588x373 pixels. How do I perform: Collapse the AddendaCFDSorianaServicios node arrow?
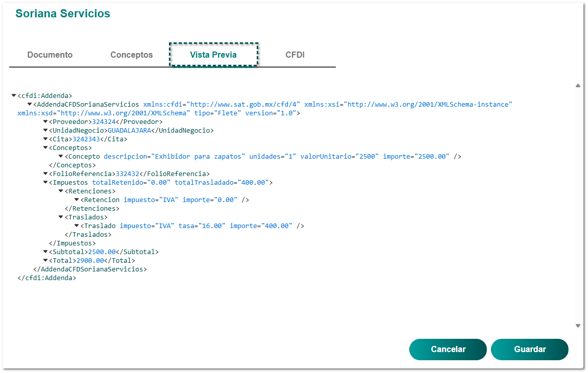coord(30,104)
